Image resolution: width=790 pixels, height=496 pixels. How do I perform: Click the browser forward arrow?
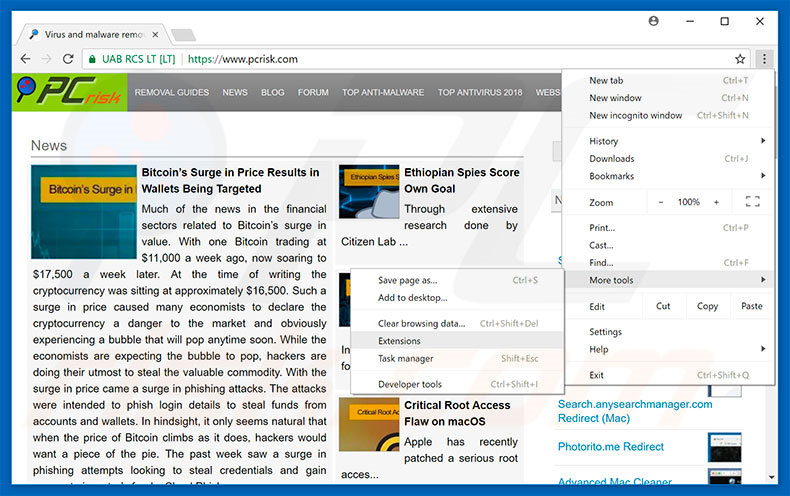46,59
